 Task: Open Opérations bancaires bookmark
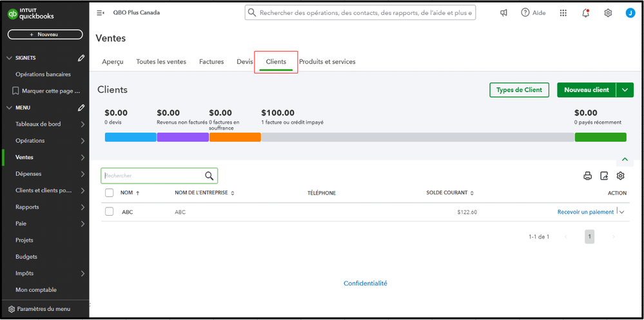tap(43, 74)
